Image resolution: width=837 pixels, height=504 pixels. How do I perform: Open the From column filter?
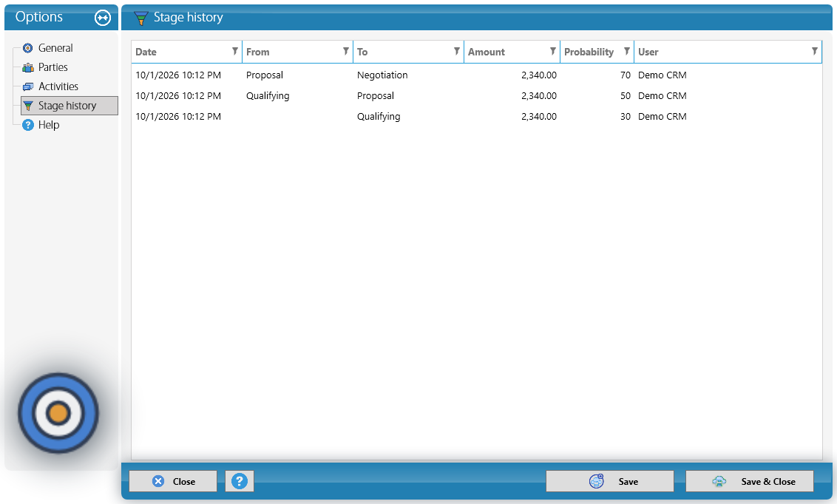(346, 51)
